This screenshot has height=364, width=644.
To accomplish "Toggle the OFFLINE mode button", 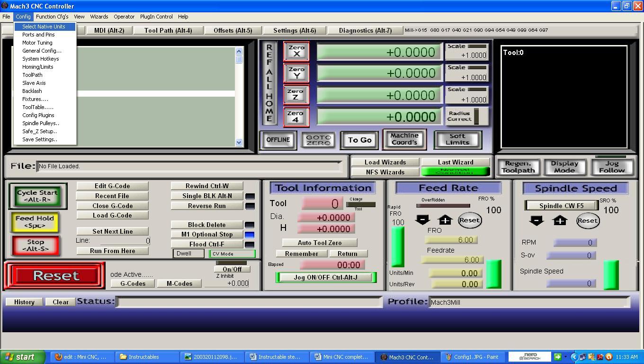I will click(278, 140).
